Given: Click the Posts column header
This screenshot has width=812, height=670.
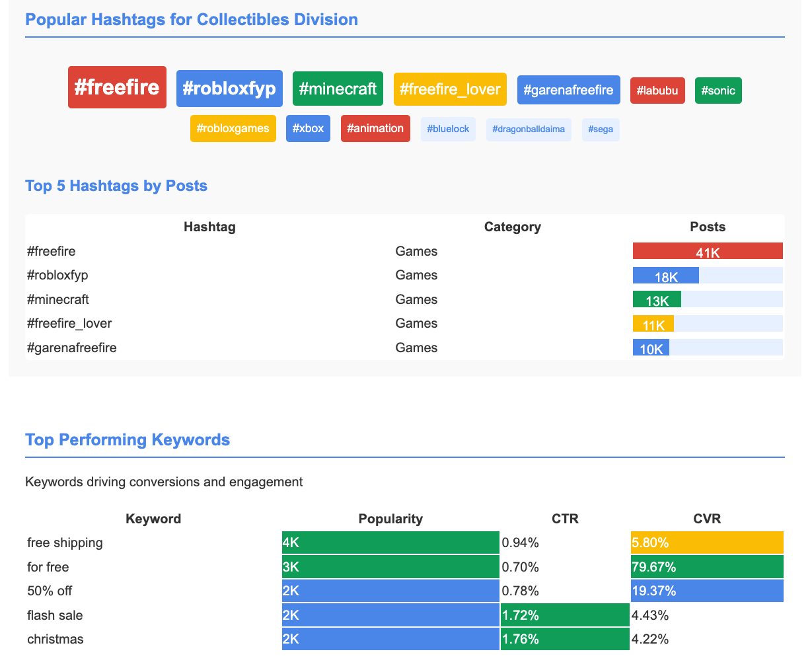Looking at the screenshot, I should point(708,227).
